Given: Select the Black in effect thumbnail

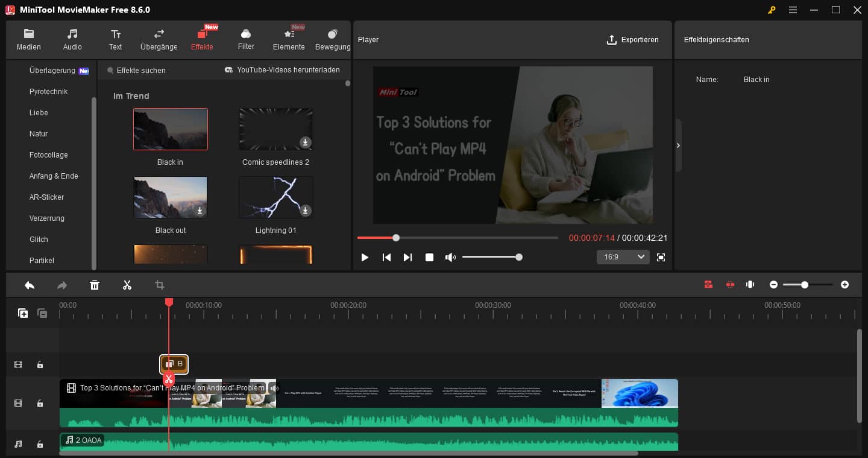Looking at the screenshot, I should [171, 129].
